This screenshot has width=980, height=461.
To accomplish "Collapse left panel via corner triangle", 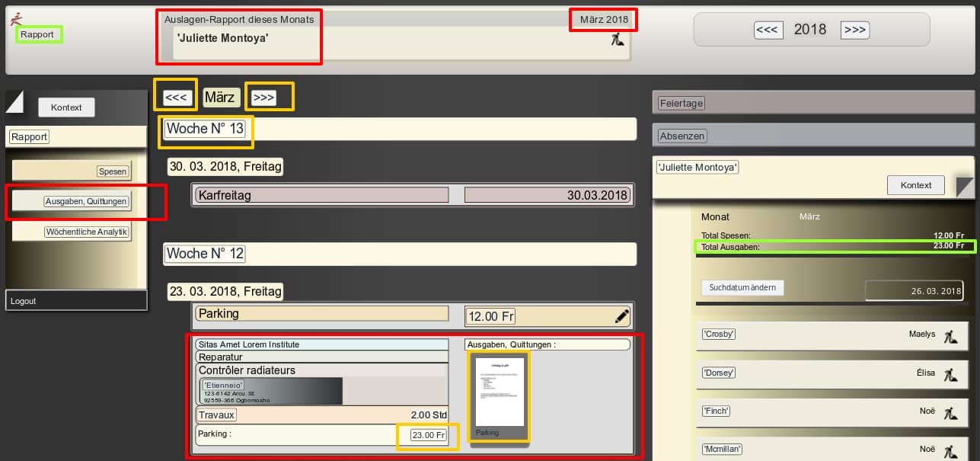I will [14, 101].
